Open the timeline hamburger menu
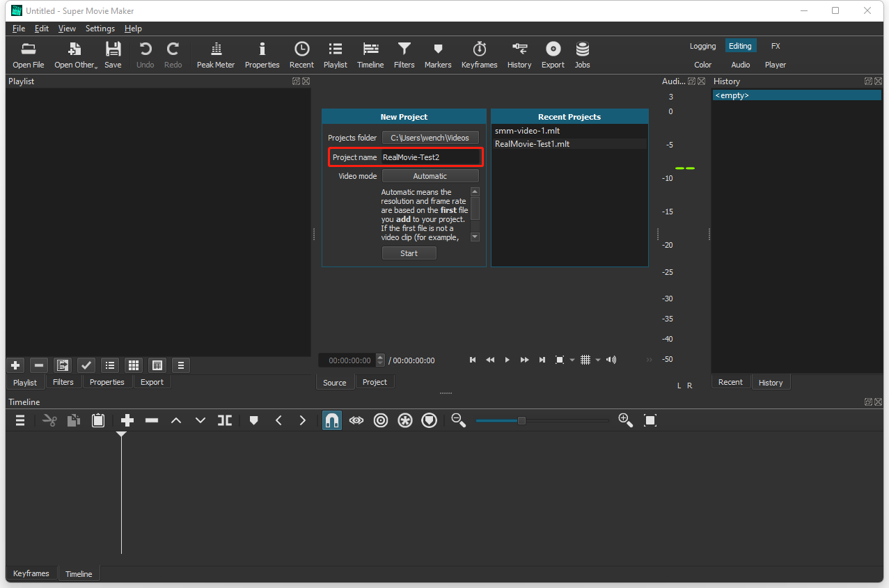This screenshot has height=588, width=889. point(19,420)
